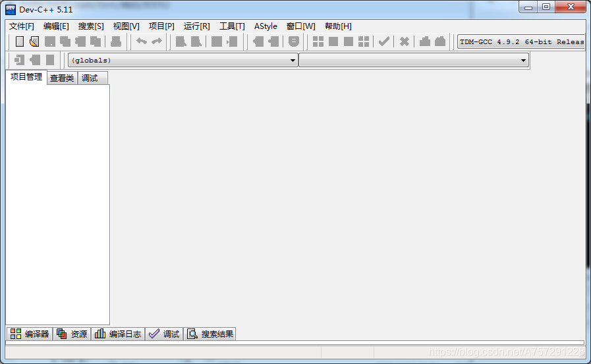
Task: Click the greyed Compile grid icon
Action: pos(318,41)
